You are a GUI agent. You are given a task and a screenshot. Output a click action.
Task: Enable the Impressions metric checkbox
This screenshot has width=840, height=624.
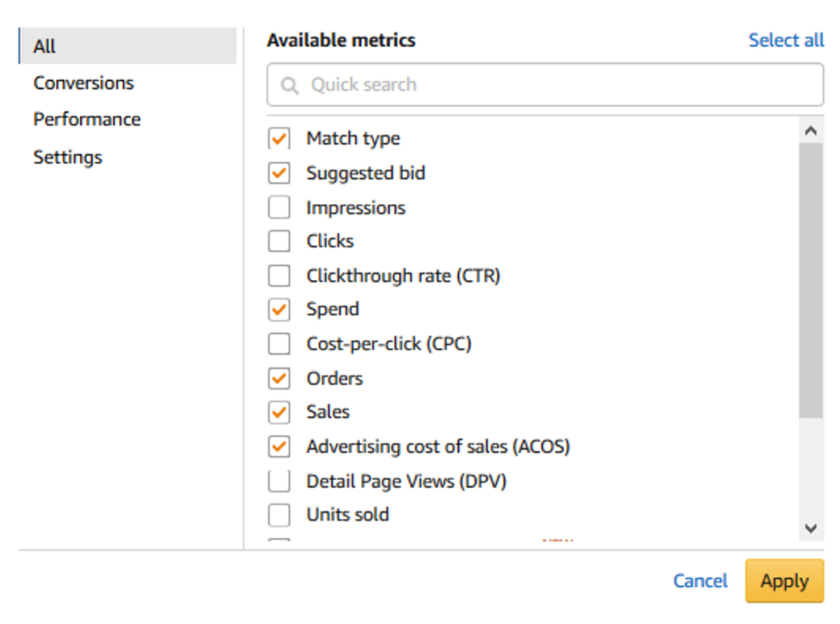tap(278, 208)
